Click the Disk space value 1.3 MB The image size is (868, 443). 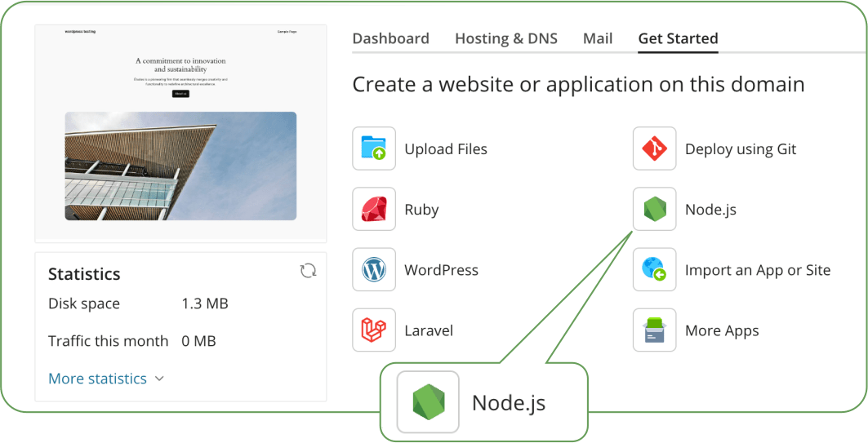[x=205, y=303]
